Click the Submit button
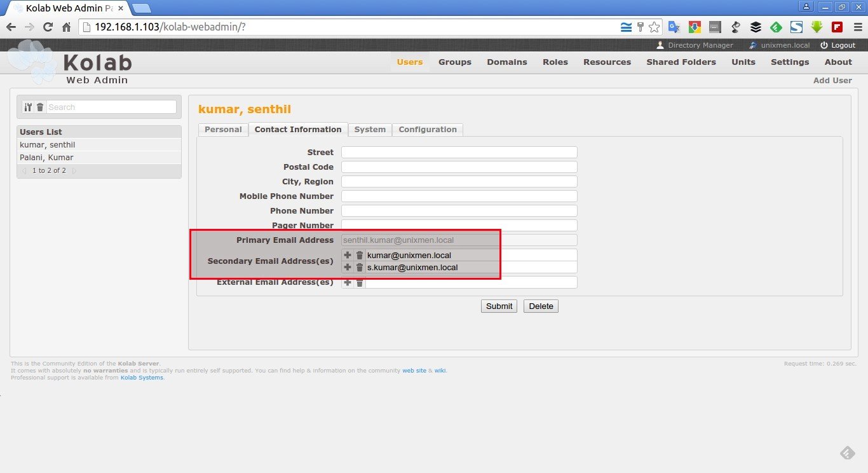The image size is (868, 473). click(499, 306)
